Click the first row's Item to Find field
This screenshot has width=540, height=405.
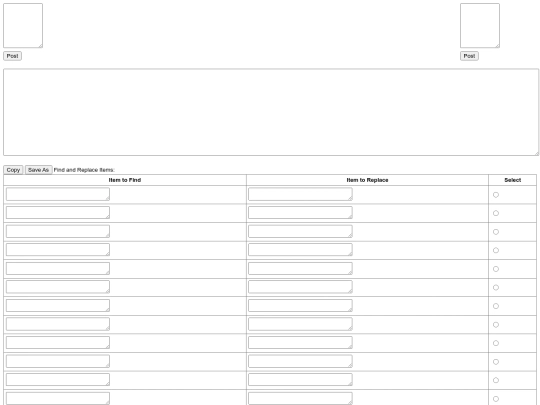[x=58, y=194]
